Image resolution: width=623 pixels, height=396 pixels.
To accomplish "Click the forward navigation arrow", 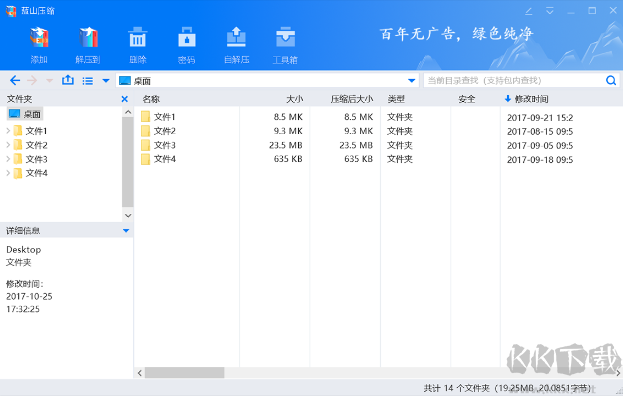I will pos(32,81).
